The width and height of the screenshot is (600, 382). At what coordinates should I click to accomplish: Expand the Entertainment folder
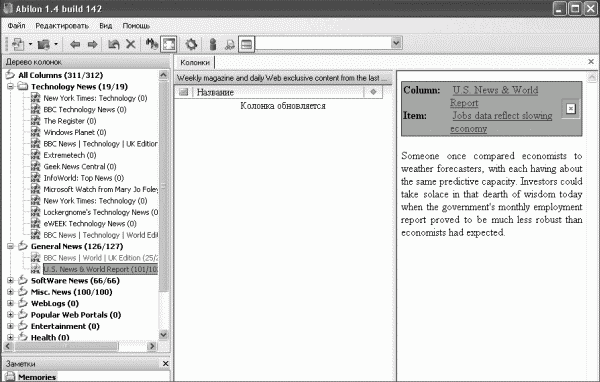[x=10, y=326]
